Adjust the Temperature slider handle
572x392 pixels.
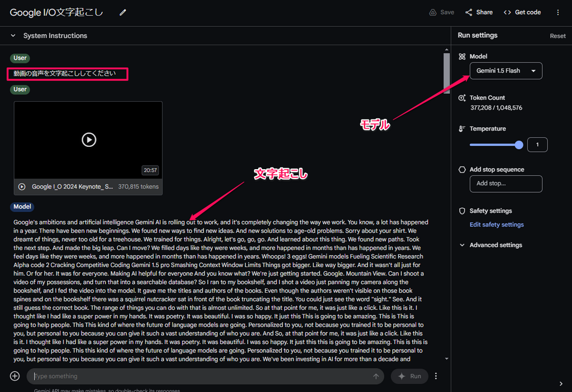[x=519, y=145]
